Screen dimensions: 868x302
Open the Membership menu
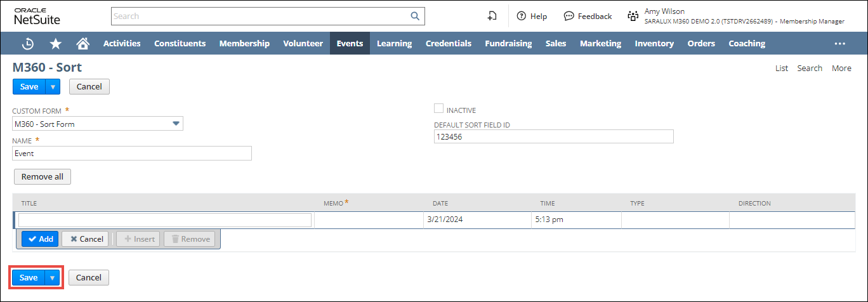pyautogui.click(x=244, y=44)
